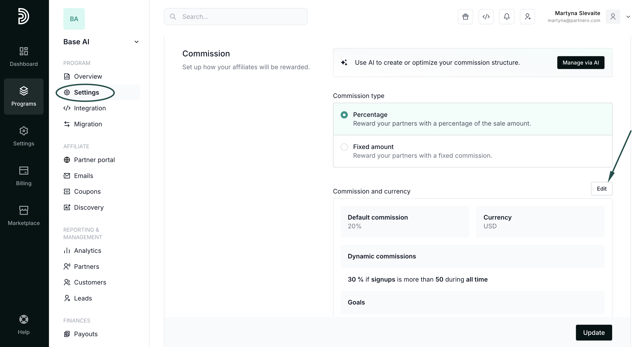Click into the Search field
The image size is (644, 347).
tap(240, 16)
